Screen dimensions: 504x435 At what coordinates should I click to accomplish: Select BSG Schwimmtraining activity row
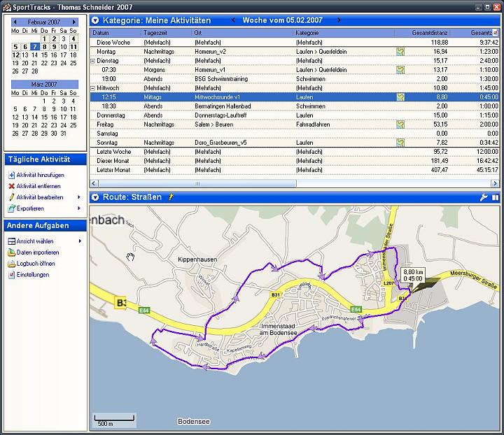tap(295, 79)
